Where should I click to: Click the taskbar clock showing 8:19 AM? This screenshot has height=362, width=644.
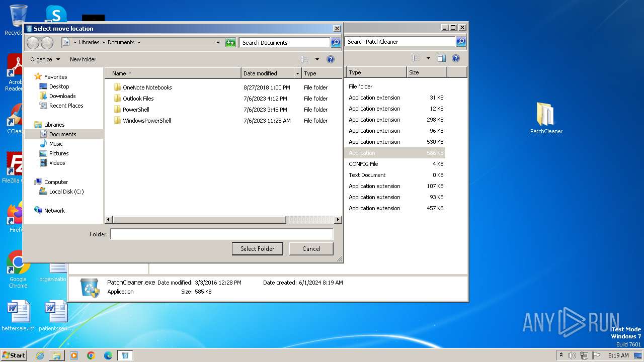coord(618,355)
